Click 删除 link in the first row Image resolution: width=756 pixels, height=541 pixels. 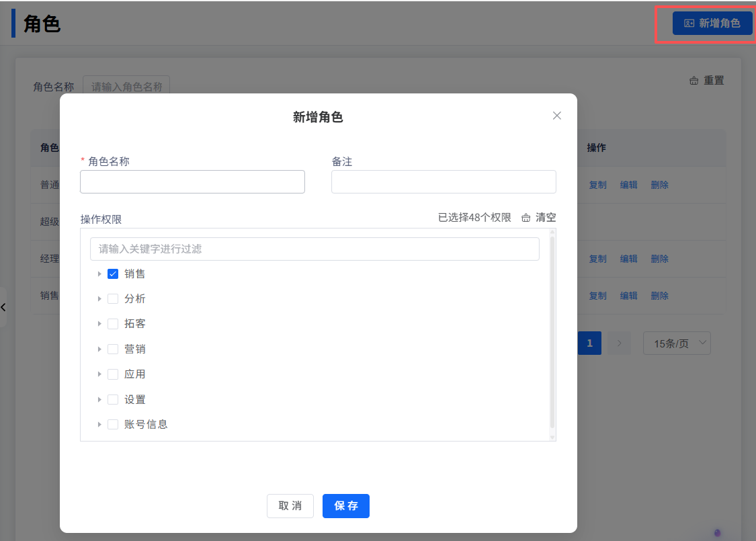tap(659, 185)
